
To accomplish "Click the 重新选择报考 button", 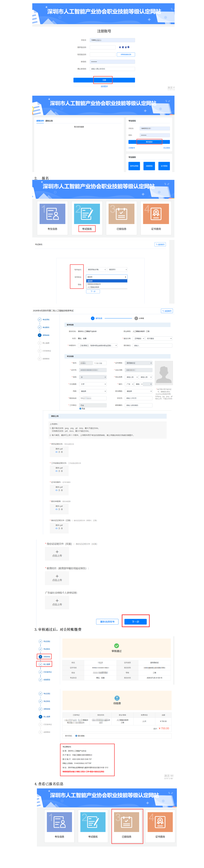I will 107,622.
